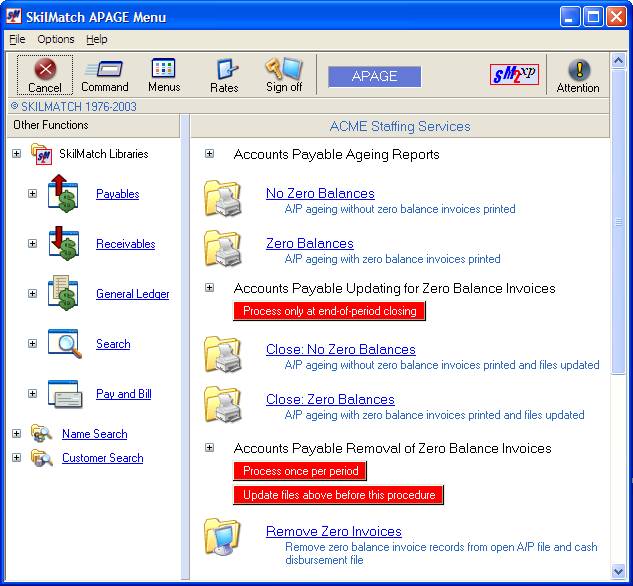Expand the General Ledger tree node
Image resolution: width=633 pixels, height=586 pixels.
32,293
